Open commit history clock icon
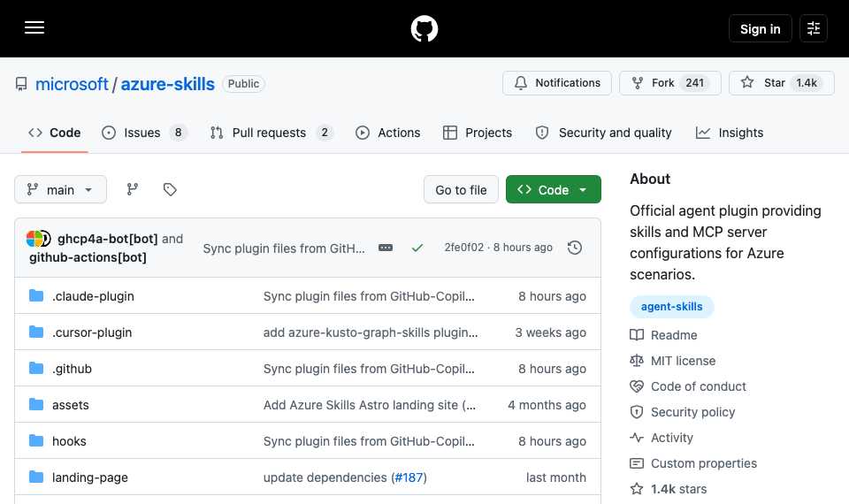The height and width of the screenshot is (504, 849). pos(575,248)
